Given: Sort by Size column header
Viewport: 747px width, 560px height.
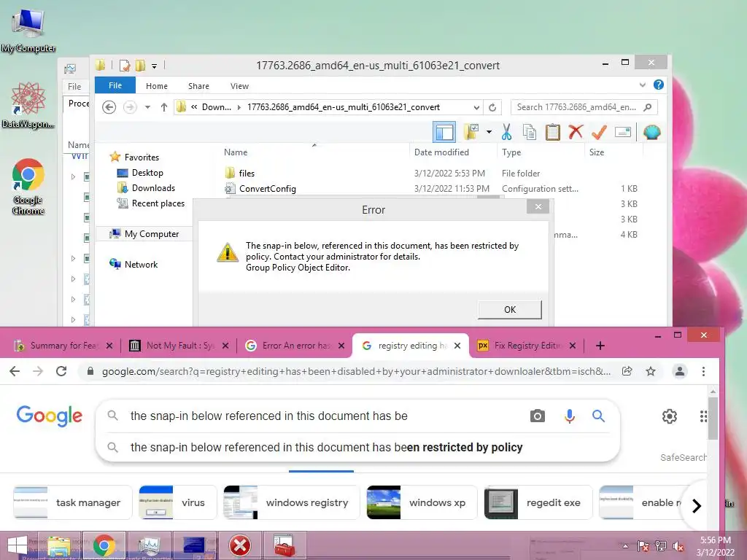Looking at the screenshot, I should click(597, 152).
